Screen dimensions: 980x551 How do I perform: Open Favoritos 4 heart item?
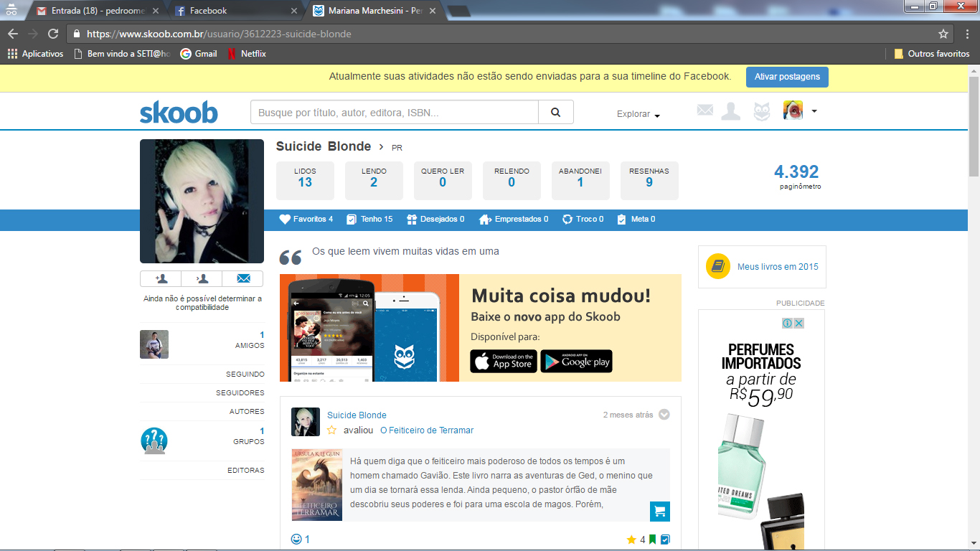coord(306,219)
